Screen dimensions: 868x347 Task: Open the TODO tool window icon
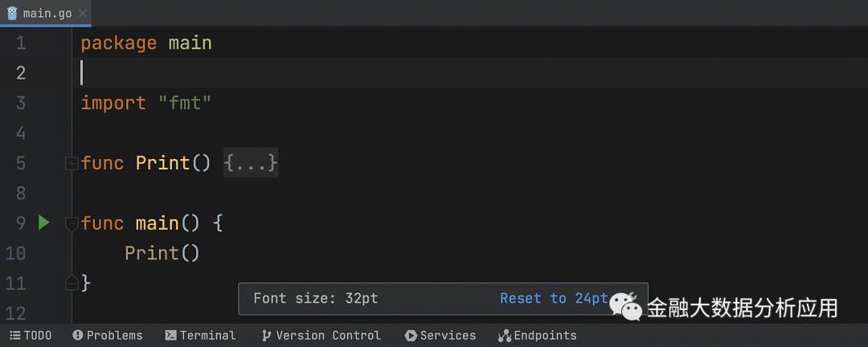point(15,336)
